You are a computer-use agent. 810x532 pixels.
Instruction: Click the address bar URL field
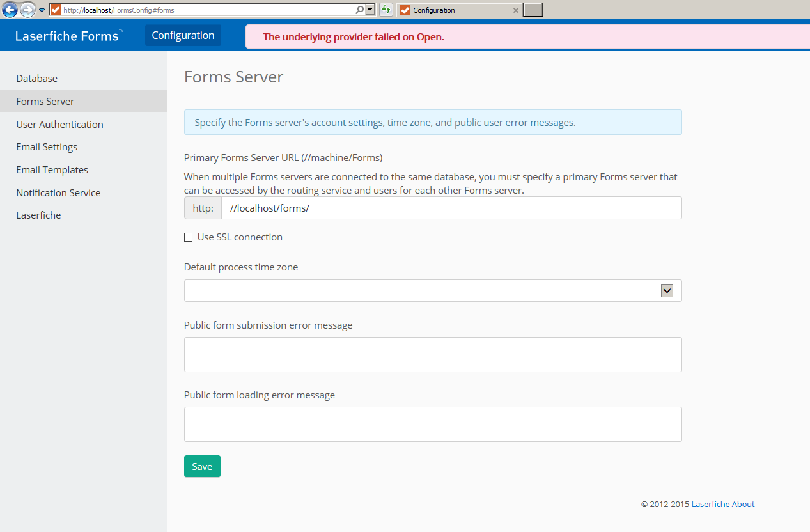coord(208,10)
